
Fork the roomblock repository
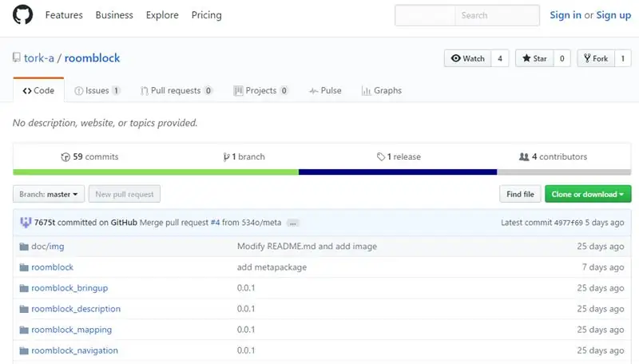pyautogui.click(x=596, y=58)
